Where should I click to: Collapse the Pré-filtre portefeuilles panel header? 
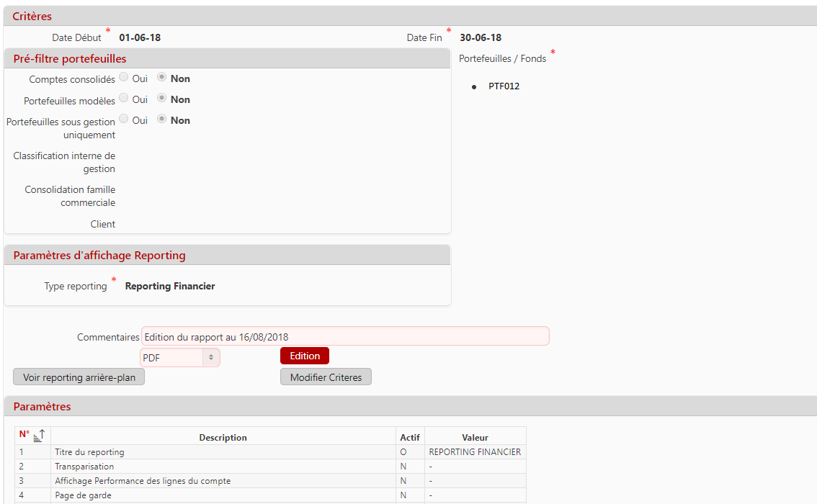(70, 58)
